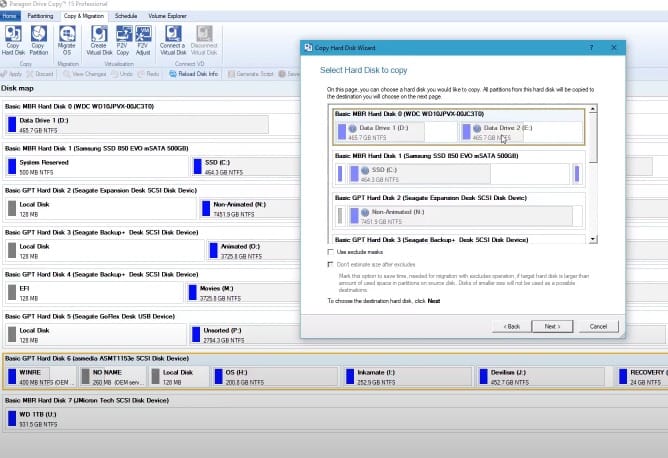Select the Copy Partition tool
This screenshot has height=458, width=668.
click(x=39, y=40)
